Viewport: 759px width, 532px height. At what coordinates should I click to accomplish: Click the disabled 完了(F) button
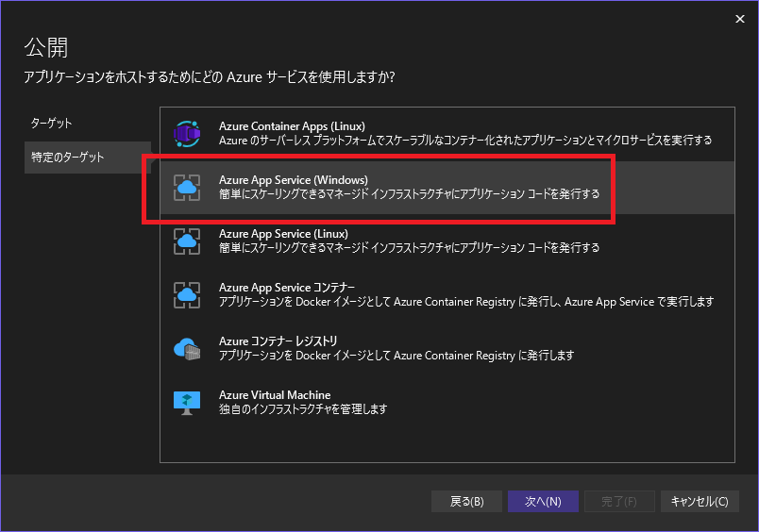(619, 502)
